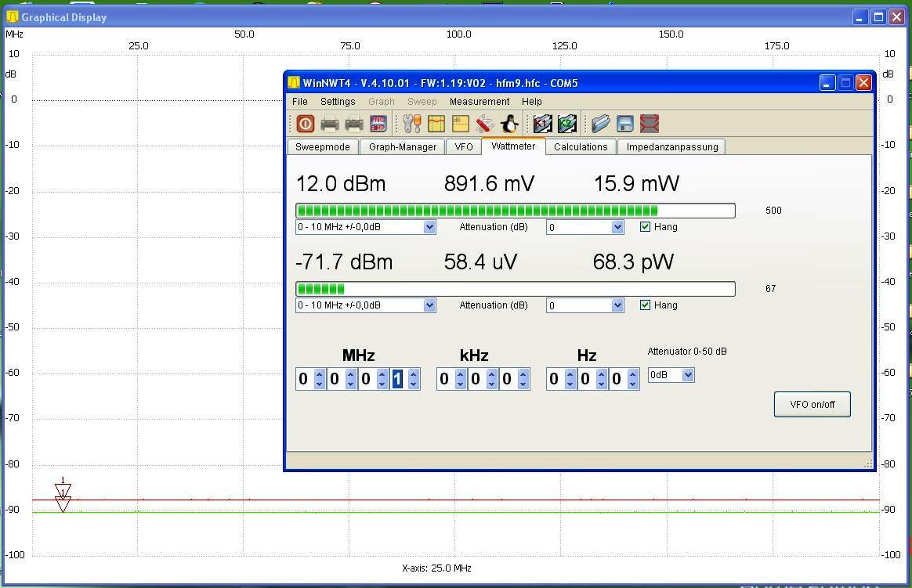Click the floppy disk save icon

[624, 124]
